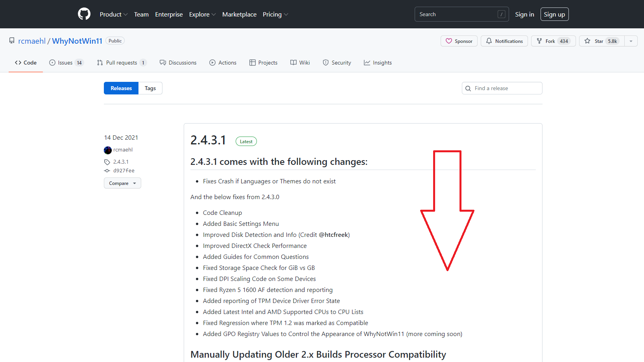Click the WhyNotWin11 repository name
Screen dimensions: 644x362
77,41
